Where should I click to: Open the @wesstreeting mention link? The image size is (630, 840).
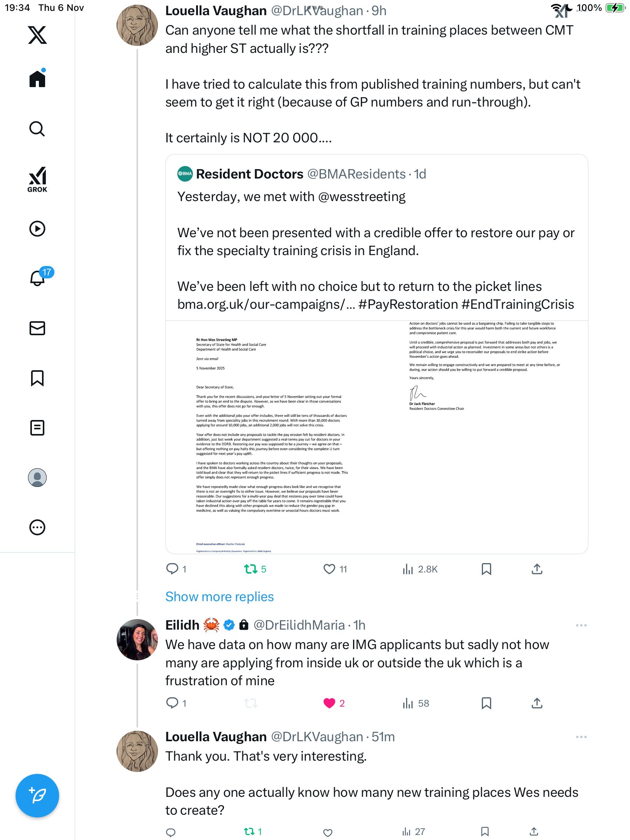tap(362, 197)
